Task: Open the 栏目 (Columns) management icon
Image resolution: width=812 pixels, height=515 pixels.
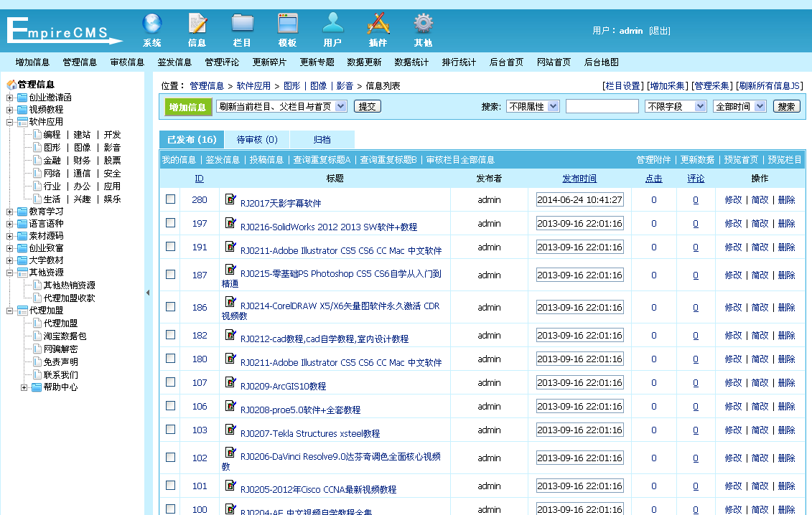Action: pyautogui.click(x=241, y=29)
